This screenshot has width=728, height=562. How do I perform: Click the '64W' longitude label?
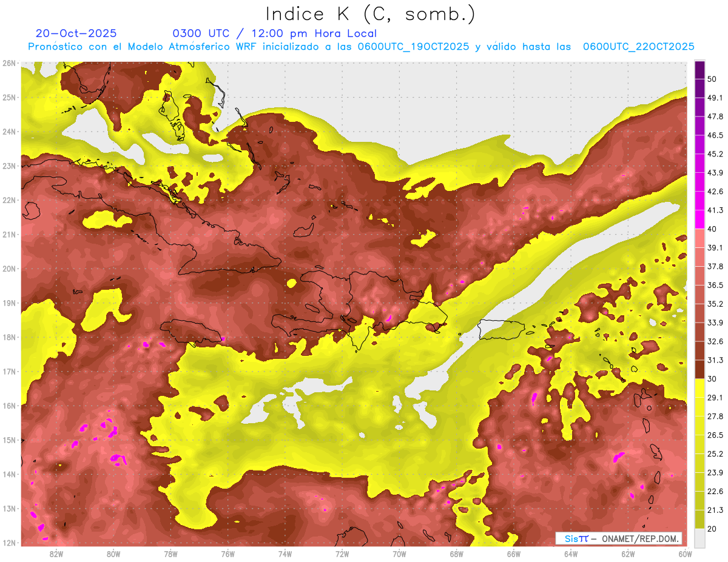[571, 554]
